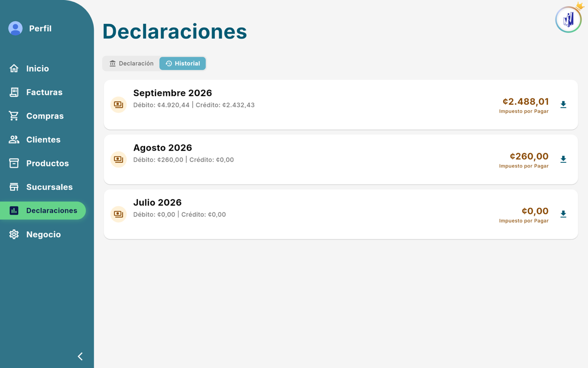This screenshot has height=368, width=588.
Task: Click the Declaraciones label in the sidebar
Action: point(52,211)
